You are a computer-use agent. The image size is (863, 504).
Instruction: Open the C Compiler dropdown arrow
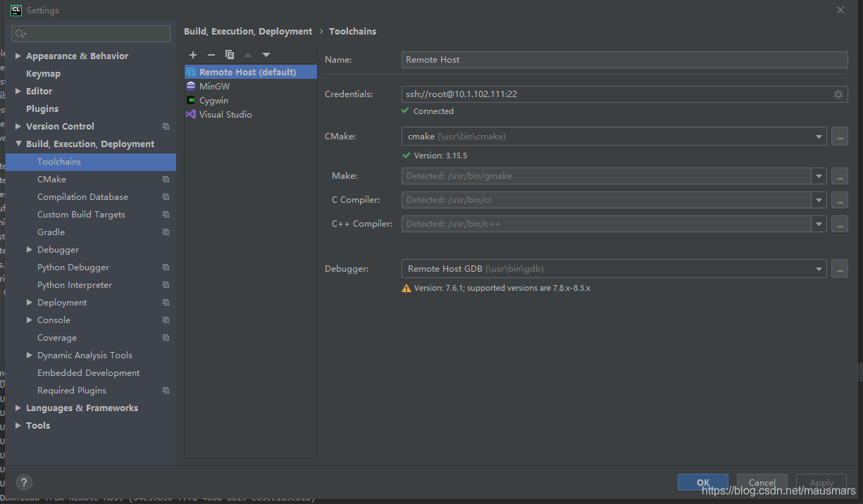click(x=819, y=200)
